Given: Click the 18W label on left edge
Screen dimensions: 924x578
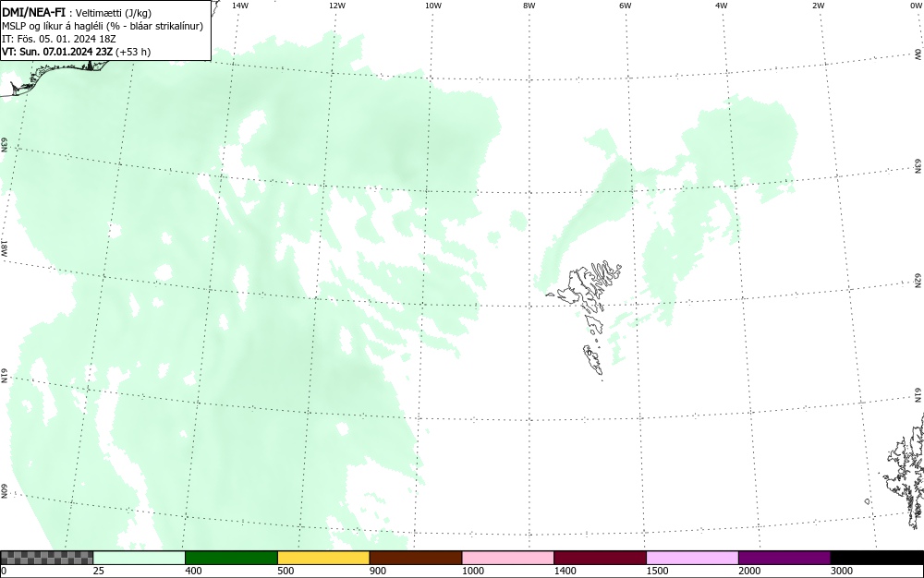Looking at the screenshot, I should click(x=4, y=247).
